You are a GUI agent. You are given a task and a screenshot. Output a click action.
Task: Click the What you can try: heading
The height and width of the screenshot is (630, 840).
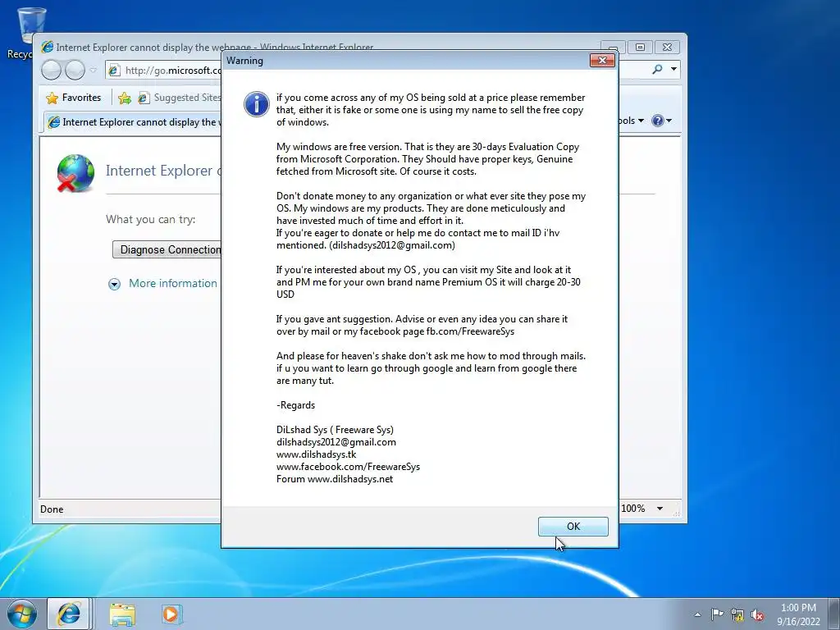click(151, 219)
